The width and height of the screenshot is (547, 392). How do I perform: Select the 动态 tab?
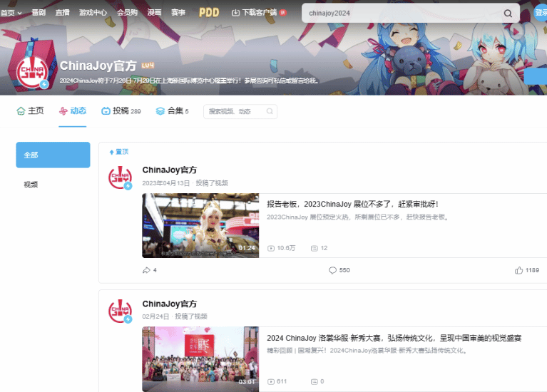pyautogui.click(x=73, y=111)
